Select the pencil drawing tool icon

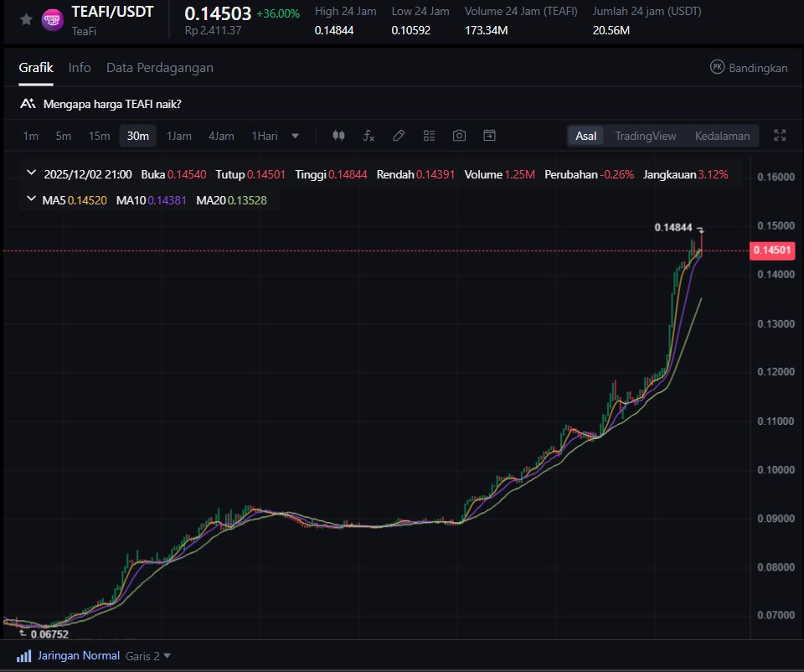(x=399, y=136)
